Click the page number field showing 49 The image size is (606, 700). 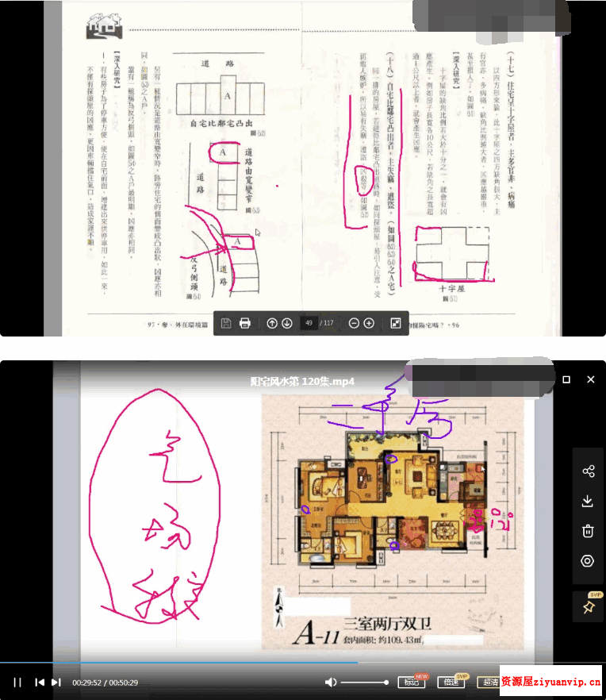(309, 323)
